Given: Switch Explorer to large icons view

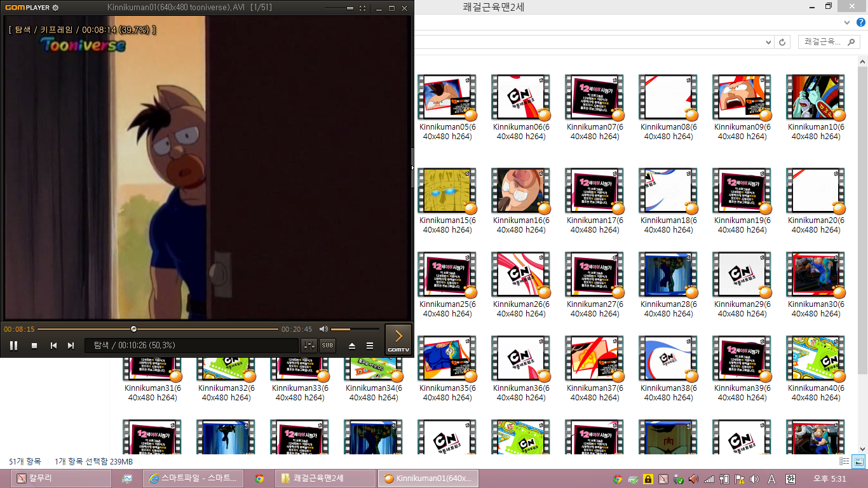Looking at the screenshot, I should click(x=858, y=461).
